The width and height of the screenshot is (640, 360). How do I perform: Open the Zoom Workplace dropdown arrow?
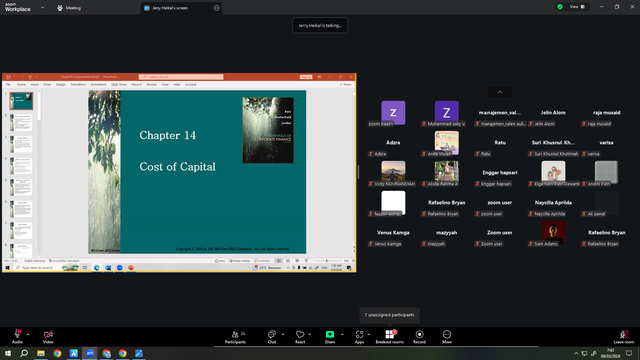click(42, 7)
